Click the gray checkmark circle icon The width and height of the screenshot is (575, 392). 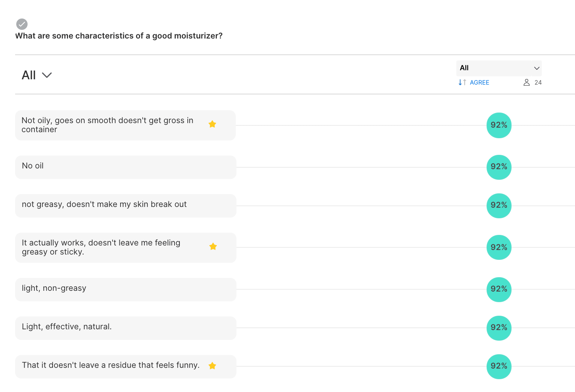coord(22,24)
